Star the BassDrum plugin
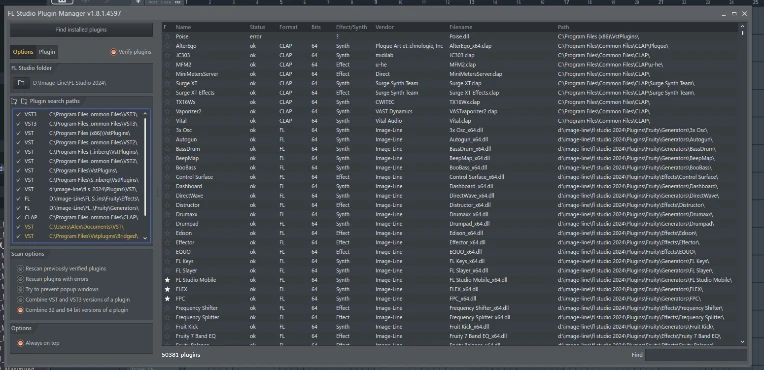Viewport: 764px width, 370px height. tap(168, 149)
